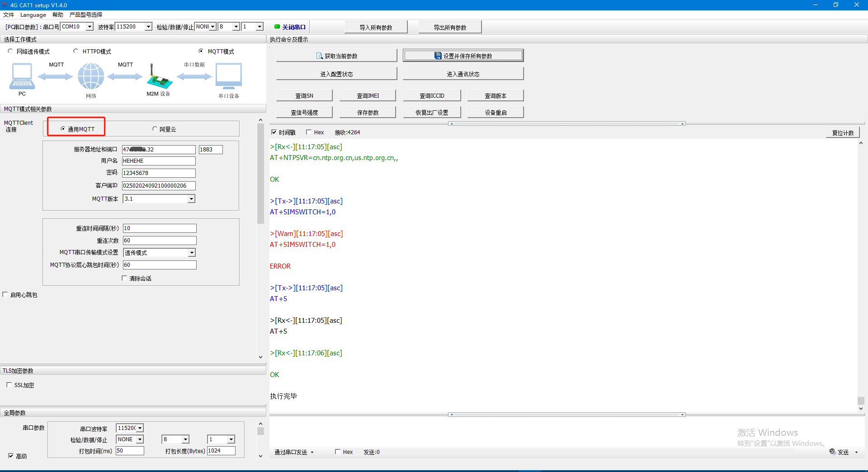Toggle the Hex checkbox in receive area
This screenshot has width=868, height=472.
point(309,132)
